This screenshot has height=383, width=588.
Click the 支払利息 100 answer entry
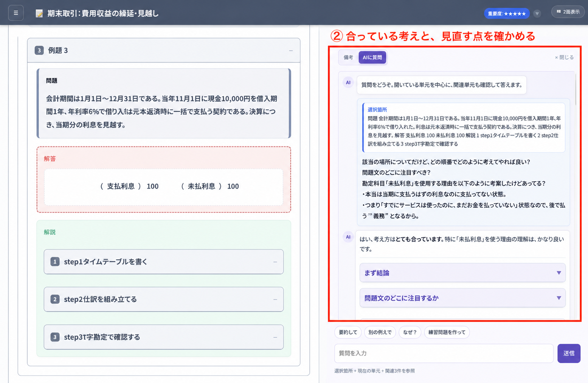pyautogui.click(x=129, y=186)
